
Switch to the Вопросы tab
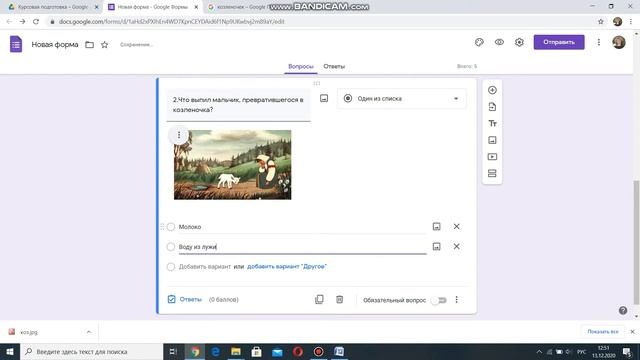coord(301,66)
